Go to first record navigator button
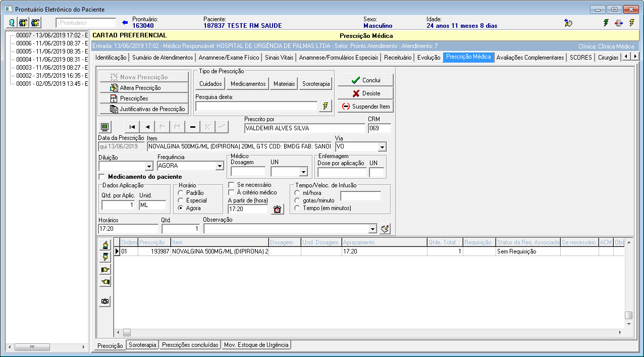The width and height of the screenshot is (644, 357). (132, 127)
